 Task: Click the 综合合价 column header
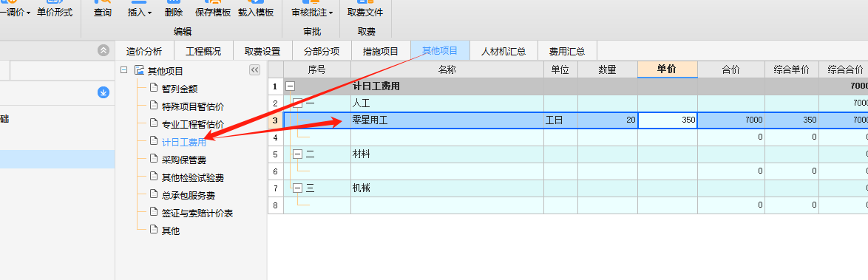pos(844,69)
